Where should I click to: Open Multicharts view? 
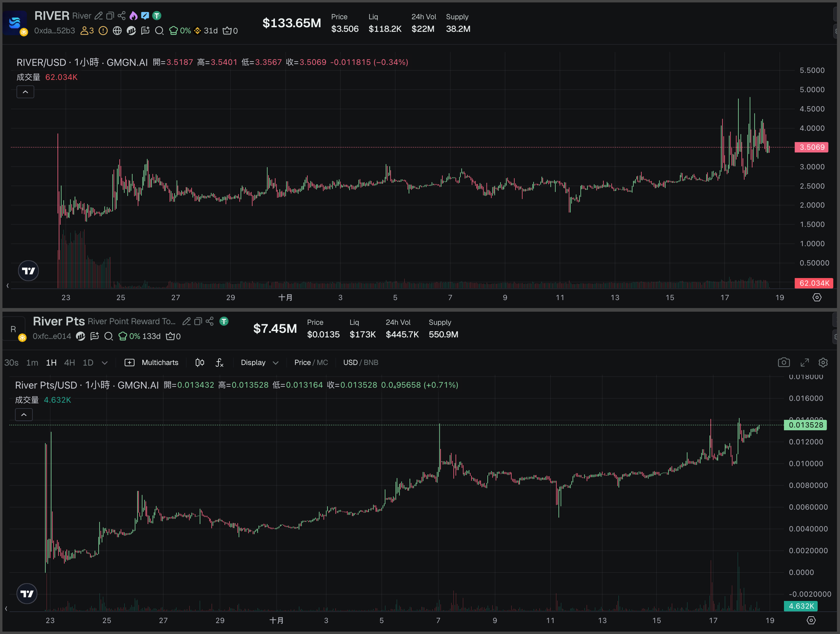coord(152,363)
